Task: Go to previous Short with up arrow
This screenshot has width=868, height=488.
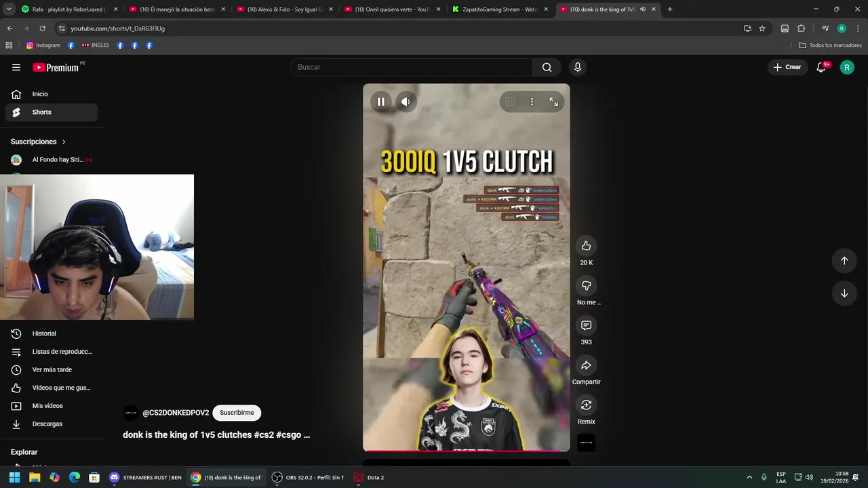Action: click(x=844, y=261)
